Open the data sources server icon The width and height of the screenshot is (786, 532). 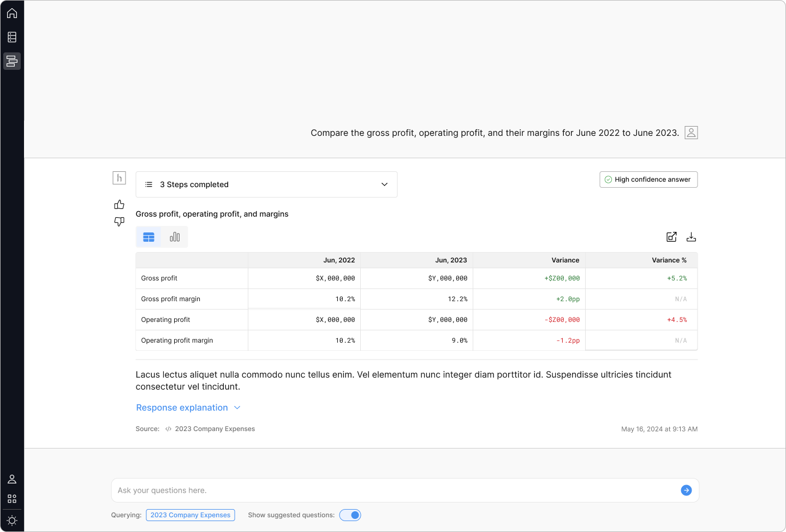point(12,37)
